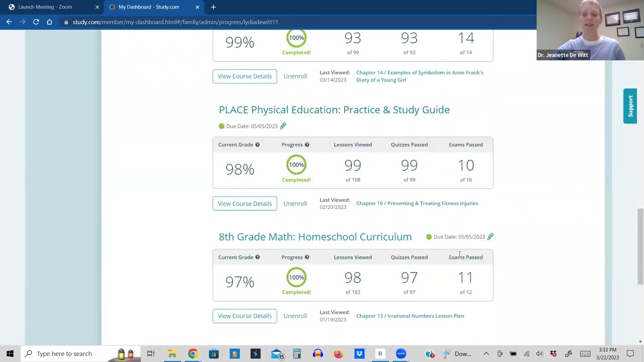Open the Zoom app in the taskbar
644x362 pixels.
coord(401,353)
